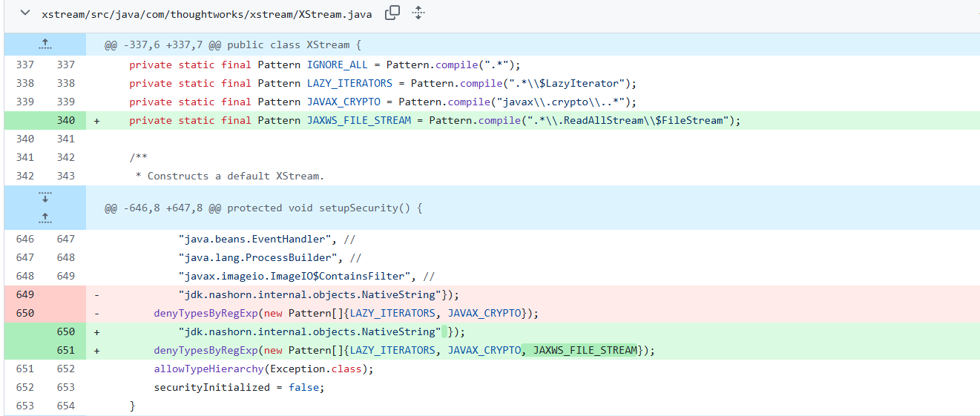Copy the XStream.java file path
The image size is (980, 416).
point(392,13)
